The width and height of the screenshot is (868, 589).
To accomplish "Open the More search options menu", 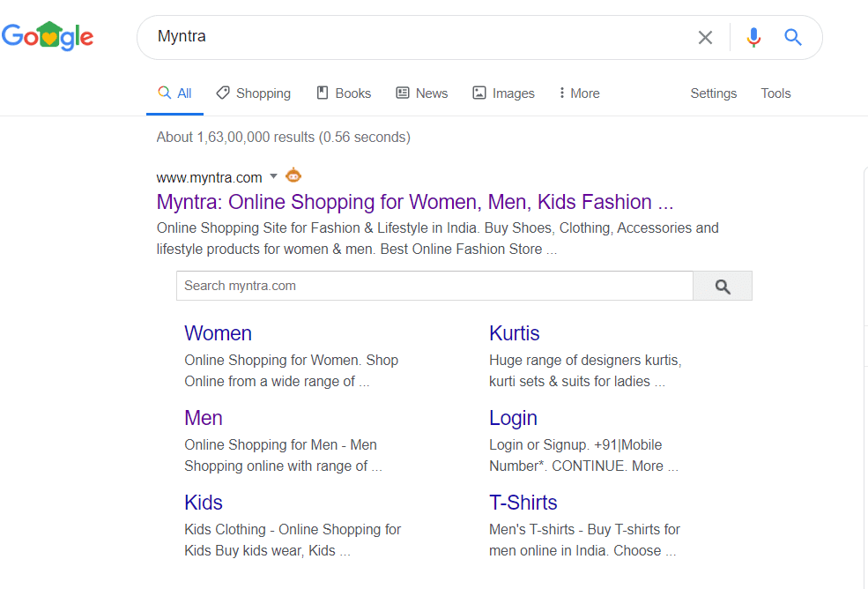I will [x=579, y=93].
